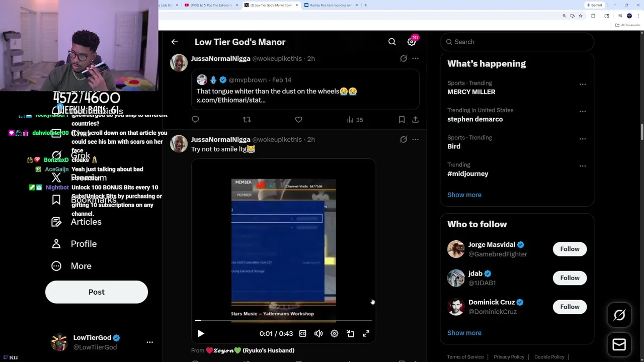Open Jorge Masvidal's profile picture

[456, 249]
